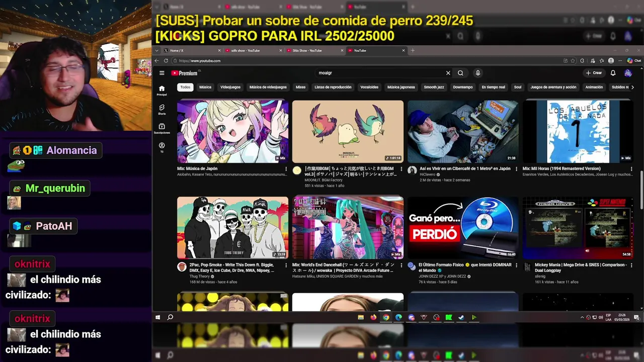644x362 pixels.
Task: Show more filter chips with right arrow
Action: click(x=632, y=87)
